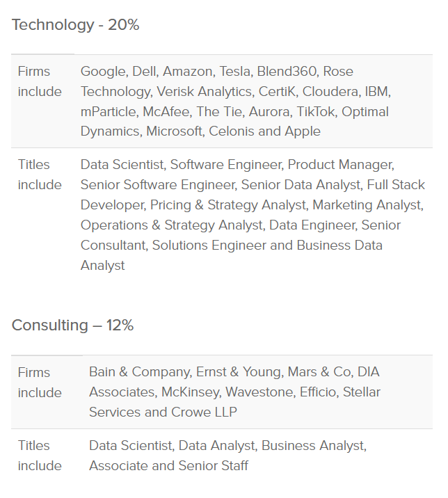Click the Technology - 20% heading
This screenshot has height=498, width=448.
(x=75, y=25)
